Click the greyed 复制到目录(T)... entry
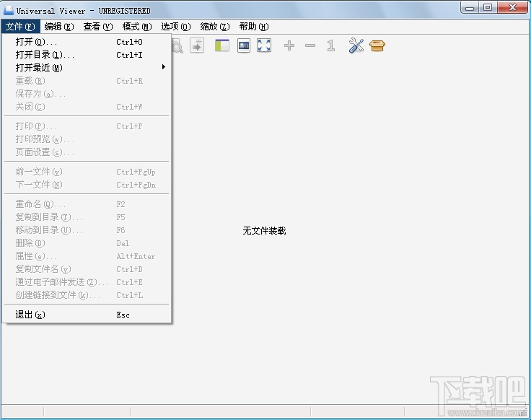The height and width of the screenshot is (420, 531). 87,217
